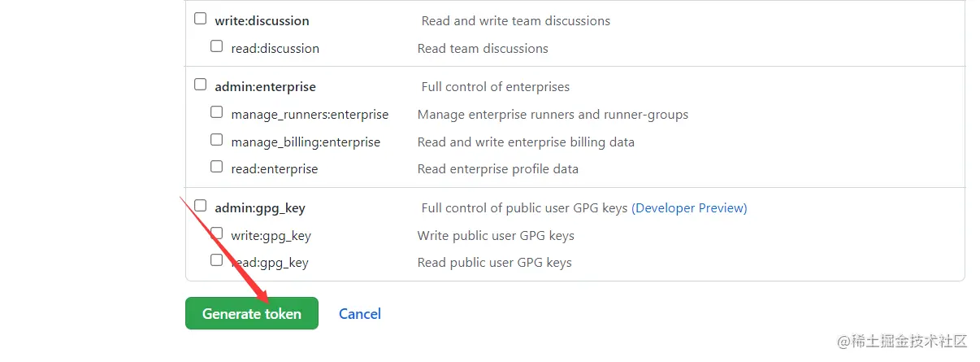Viewport: 980px width, 362px height.
Task: Click the 'Read enterprise profile data' description
Action: pos(497,169)
